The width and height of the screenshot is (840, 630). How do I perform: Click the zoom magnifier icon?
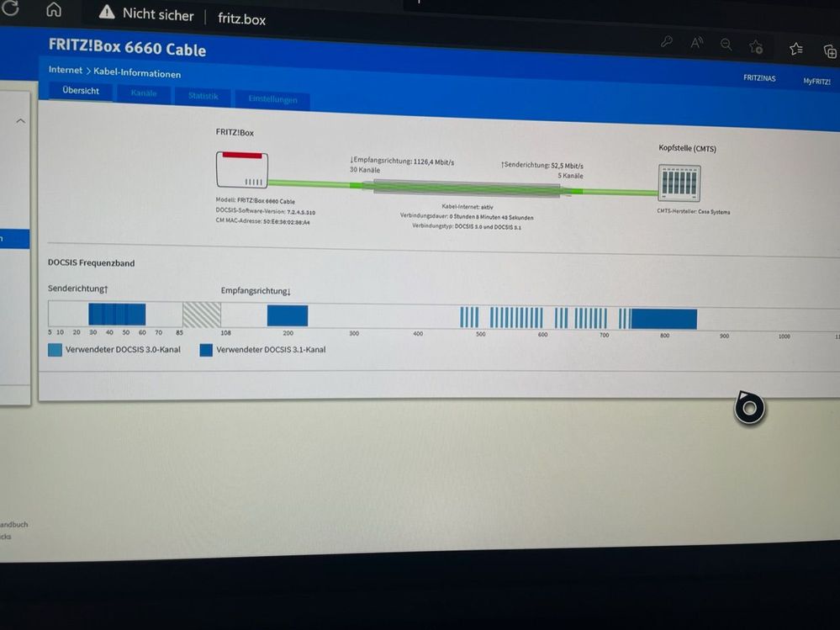click(x=726, y=45)
